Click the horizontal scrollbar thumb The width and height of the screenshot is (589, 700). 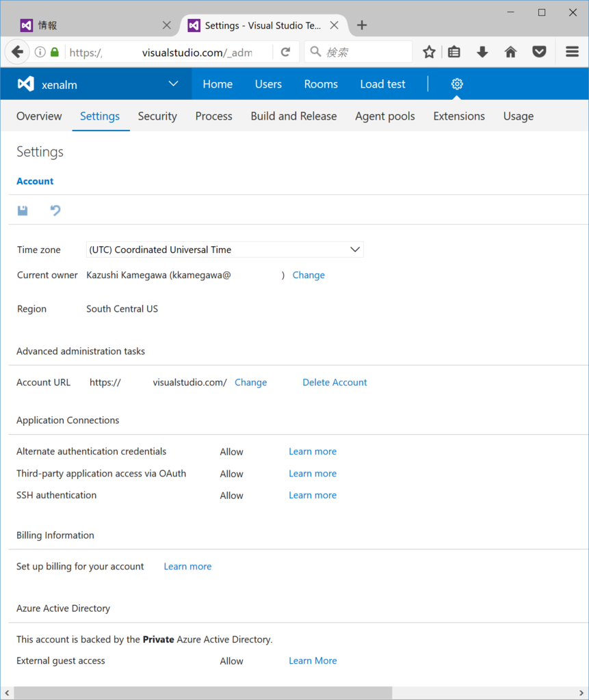203,693
